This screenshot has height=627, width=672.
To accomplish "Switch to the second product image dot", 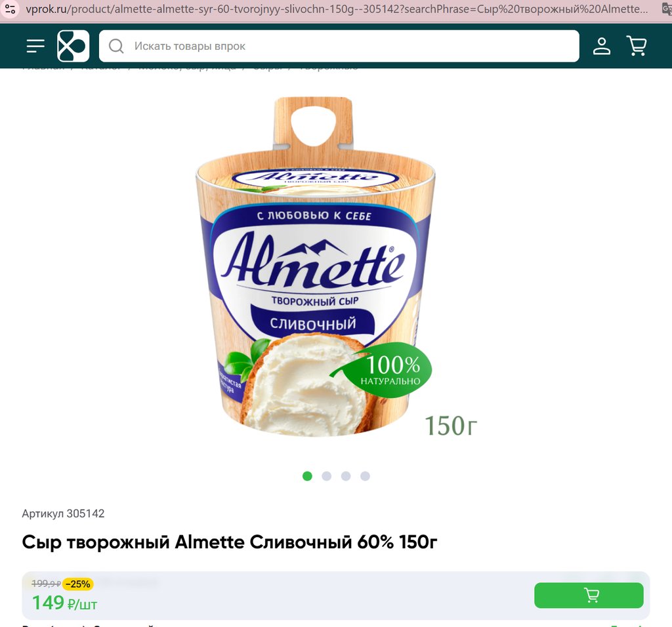I will (326, 476).
